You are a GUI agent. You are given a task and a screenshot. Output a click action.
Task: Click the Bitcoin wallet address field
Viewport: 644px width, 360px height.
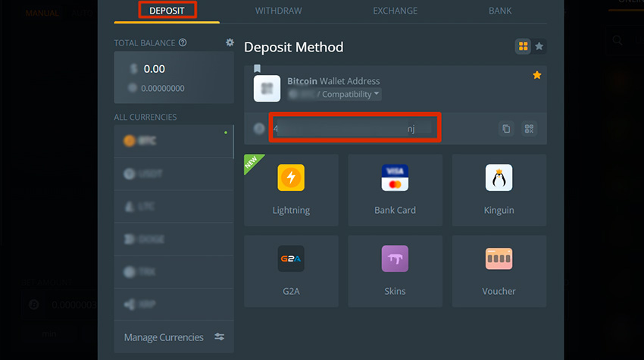(355, 129)
